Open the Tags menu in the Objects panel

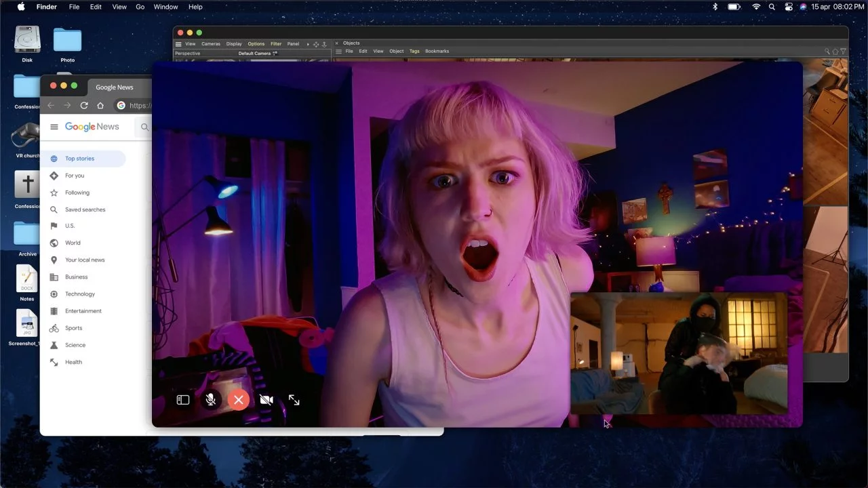(414, 51)
